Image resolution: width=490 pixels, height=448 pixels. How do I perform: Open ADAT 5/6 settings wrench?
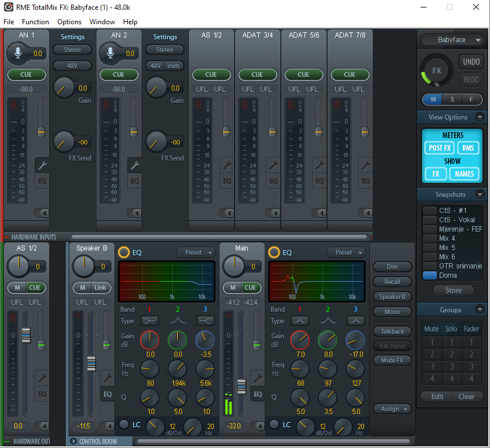[320, 165]
